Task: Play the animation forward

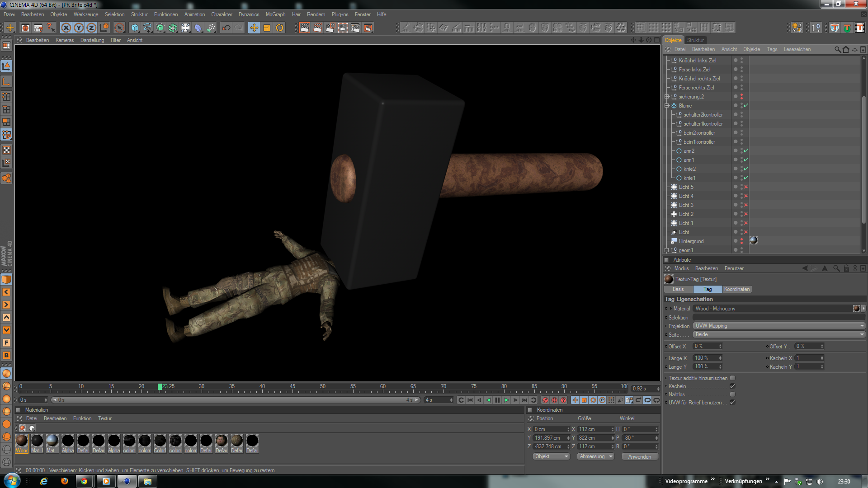Action: [x=506, y=400]
